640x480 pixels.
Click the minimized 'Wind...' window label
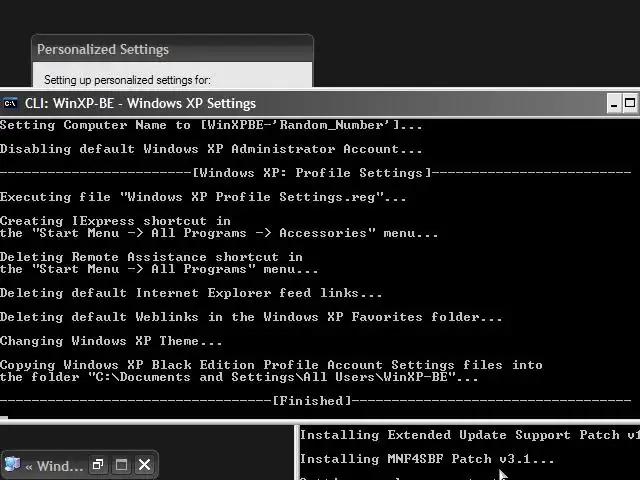point(54,466)
